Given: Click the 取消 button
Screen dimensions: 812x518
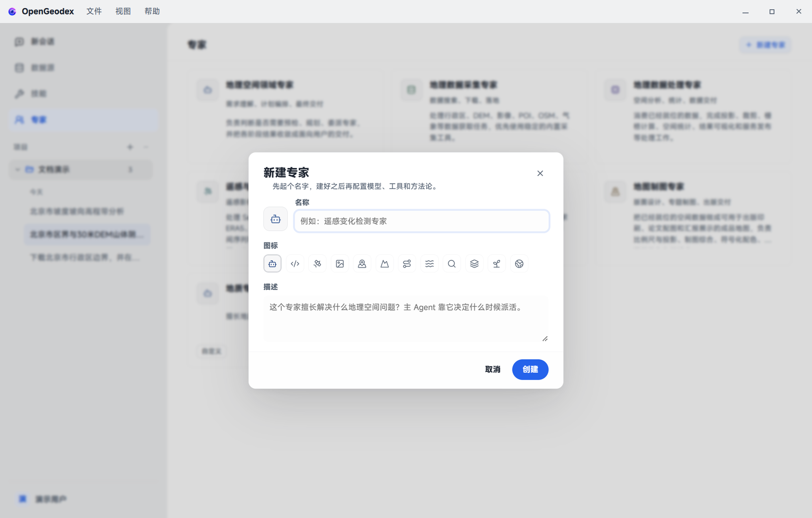Looking at the screenshot, I should click(x=492, y=369).
